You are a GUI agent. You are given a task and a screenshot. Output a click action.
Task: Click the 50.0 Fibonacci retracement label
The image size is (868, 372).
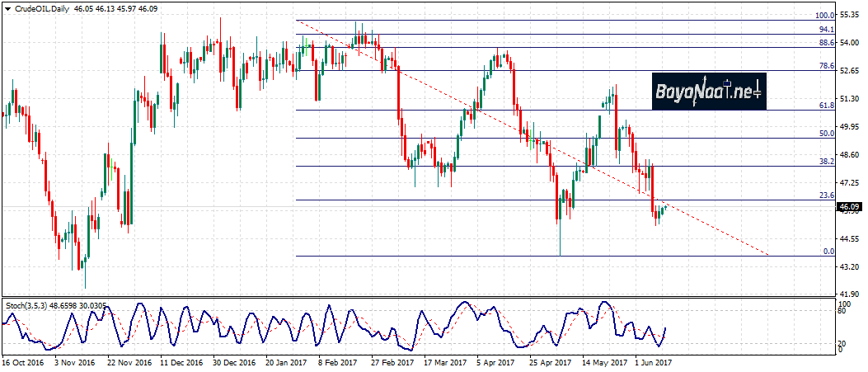coord(827,133)
